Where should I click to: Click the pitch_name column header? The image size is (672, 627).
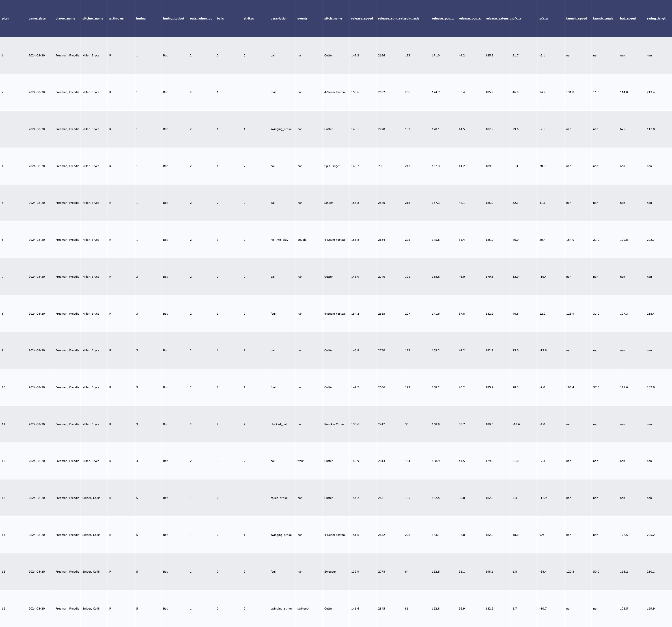click(333, 19)
